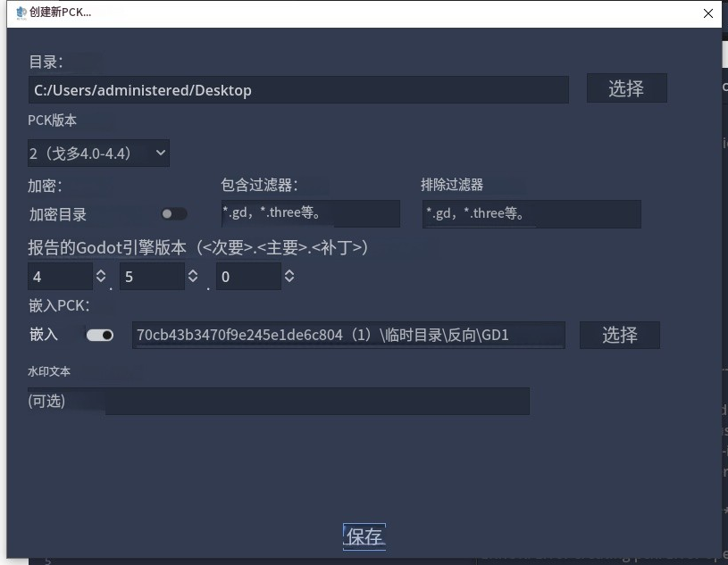Click the 目录 directory path field
The width and height of the screenshot is (728, 565).
pyautogui.click(x=297, y=90)
